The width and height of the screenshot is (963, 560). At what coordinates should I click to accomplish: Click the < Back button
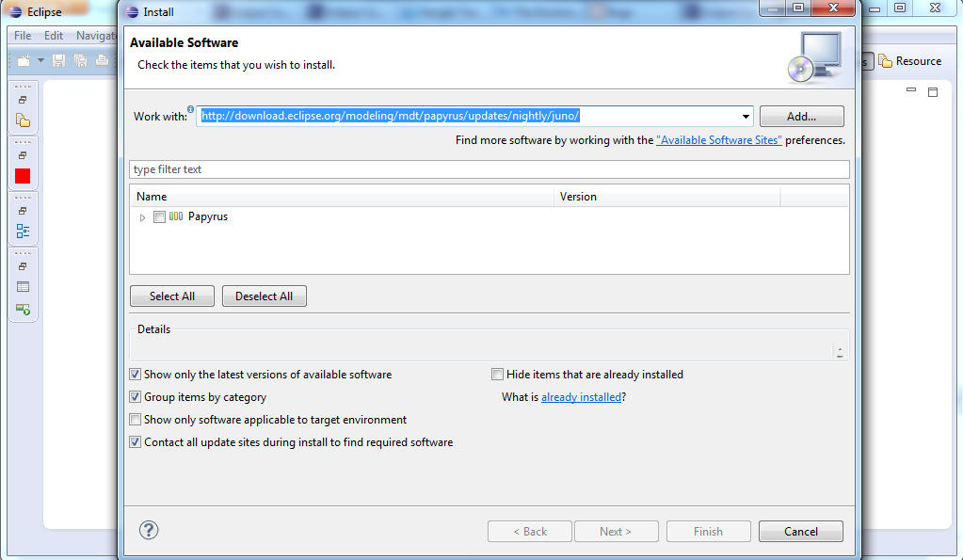click(x=530, y=531)
